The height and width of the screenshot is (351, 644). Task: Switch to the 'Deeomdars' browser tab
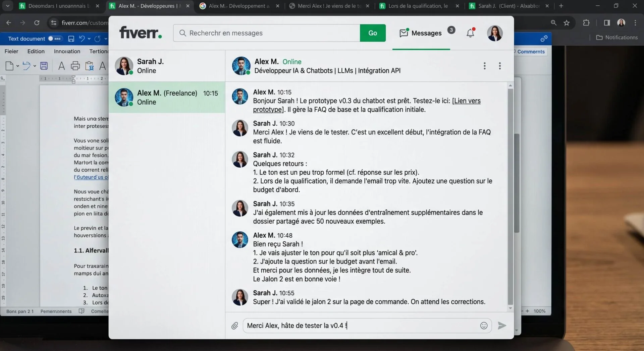[59, 6]
